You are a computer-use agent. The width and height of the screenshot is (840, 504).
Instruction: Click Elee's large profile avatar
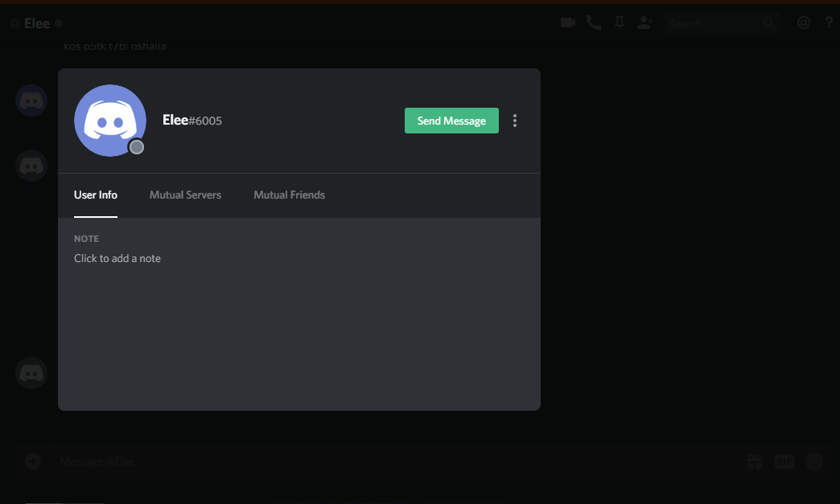(x=109, y=121)
